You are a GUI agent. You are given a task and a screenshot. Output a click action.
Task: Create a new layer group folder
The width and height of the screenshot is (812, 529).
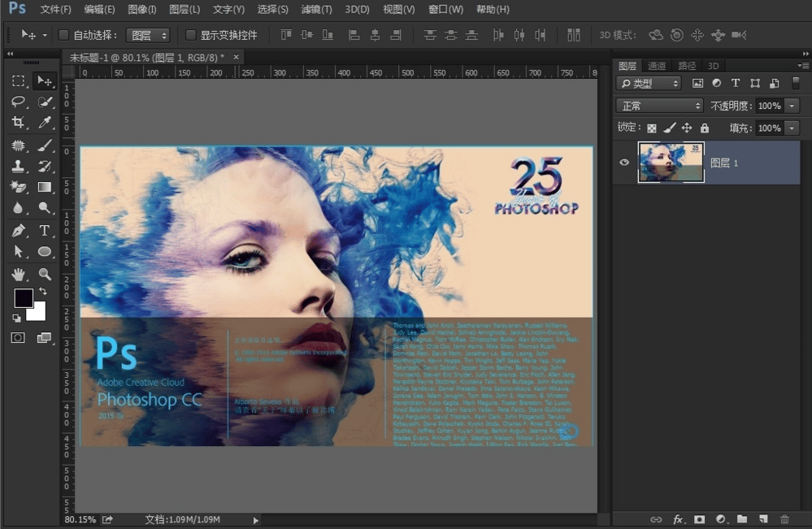pyautogui.click(x=742, y=518)
